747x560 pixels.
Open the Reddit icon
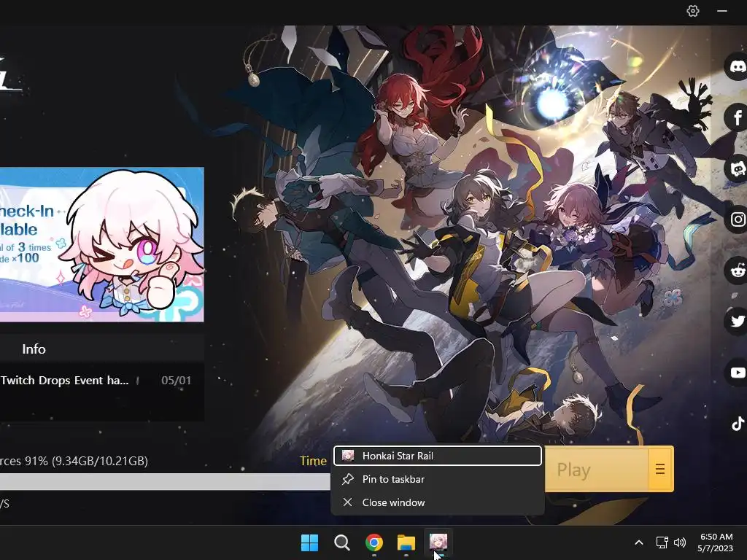[737, 271]
